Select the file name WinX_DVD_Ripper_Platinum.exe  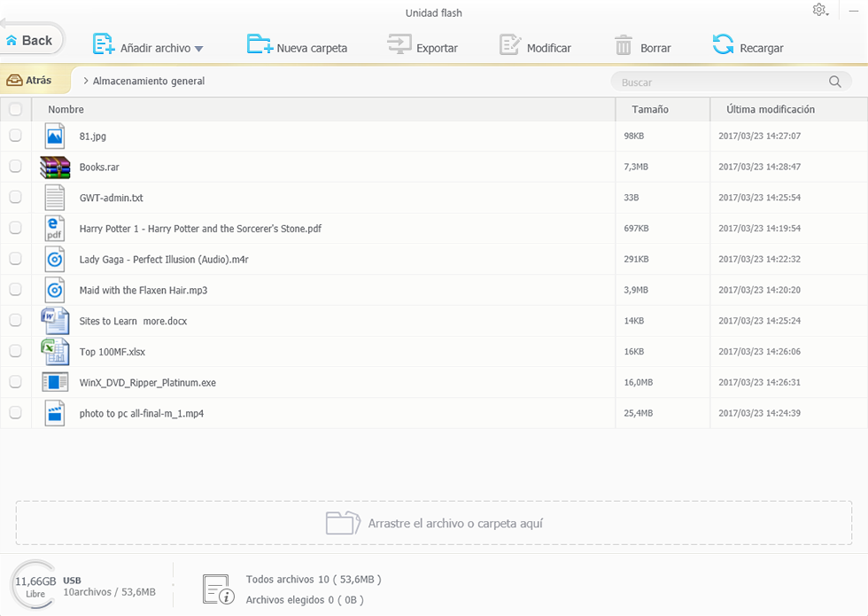[148, 383]
